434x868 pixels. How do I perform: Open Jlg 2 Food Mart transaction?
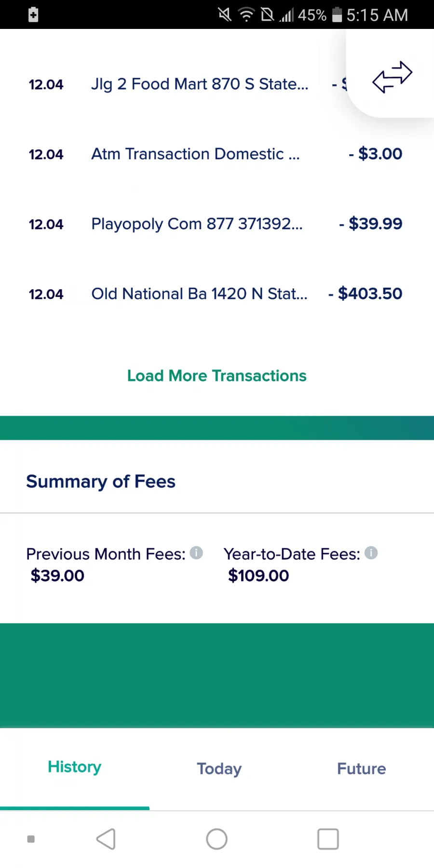point(188,84)
